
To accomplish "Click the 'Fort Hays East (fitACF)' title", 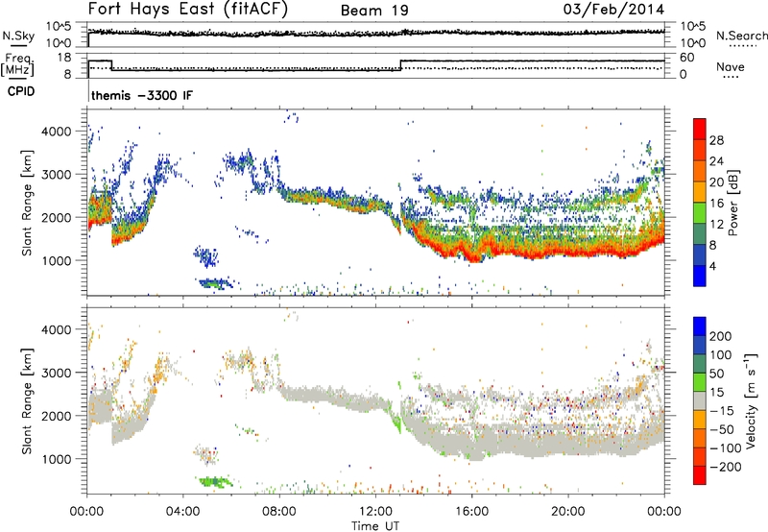I will (188, 9).
